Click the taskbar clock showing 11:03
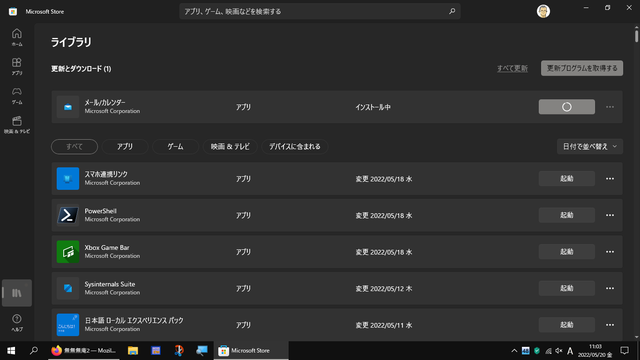The height and width of the screenshot is (360, 640). point(595,351)
